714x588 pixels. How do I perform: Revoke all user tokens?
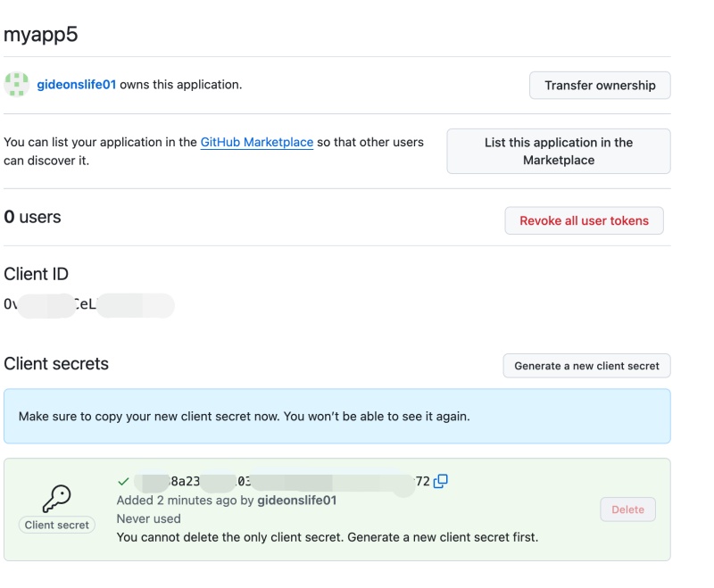(x=584, y=220)
